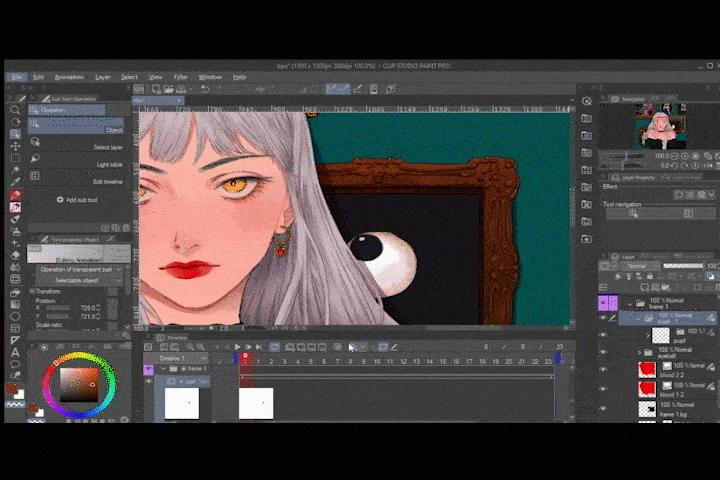Screen dimensions: 720x480
Task: Toggle visibility of eyeball folder layer
Action: 603,352
